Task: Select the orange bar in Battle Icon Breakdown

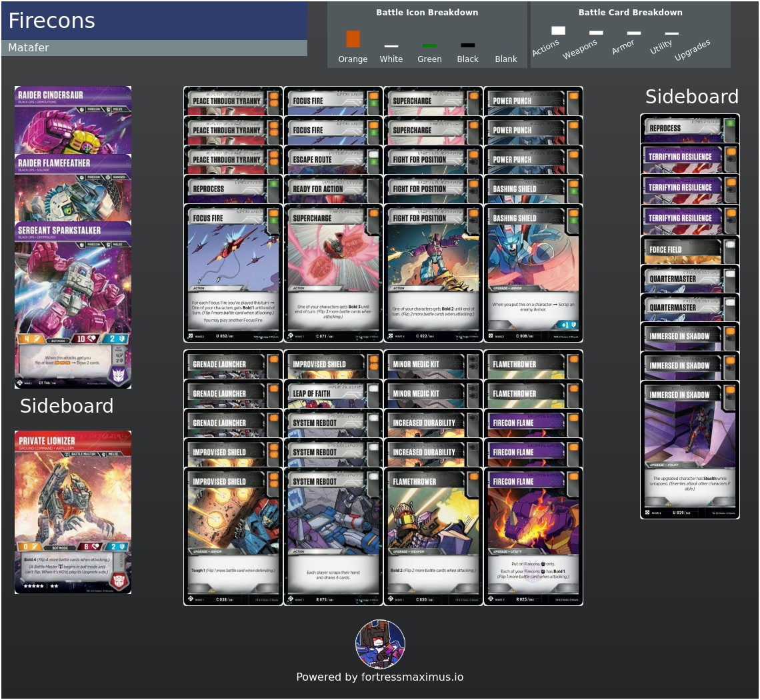Action: pos(353,39)
